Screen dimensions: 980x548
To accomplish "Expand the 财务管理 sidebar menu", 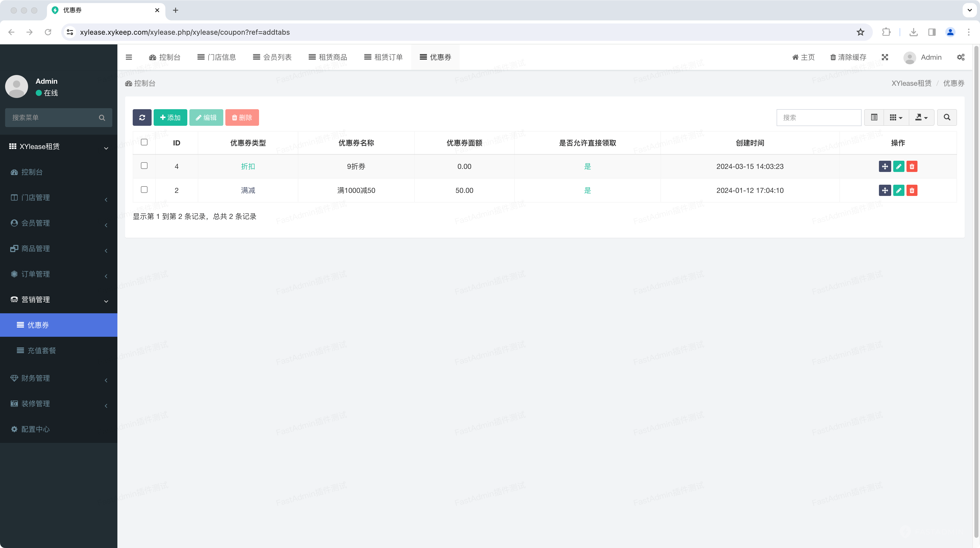I will (59, 378).
